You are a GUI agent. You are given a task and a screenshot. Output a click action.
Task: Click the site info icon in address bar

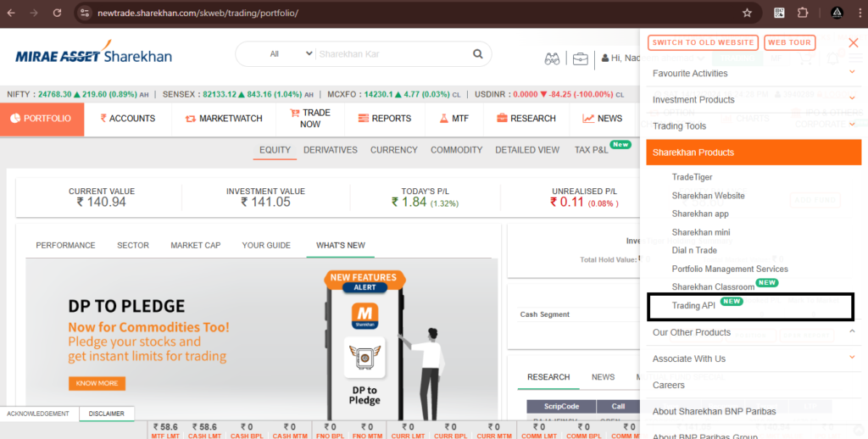click(x=85, y=13)
